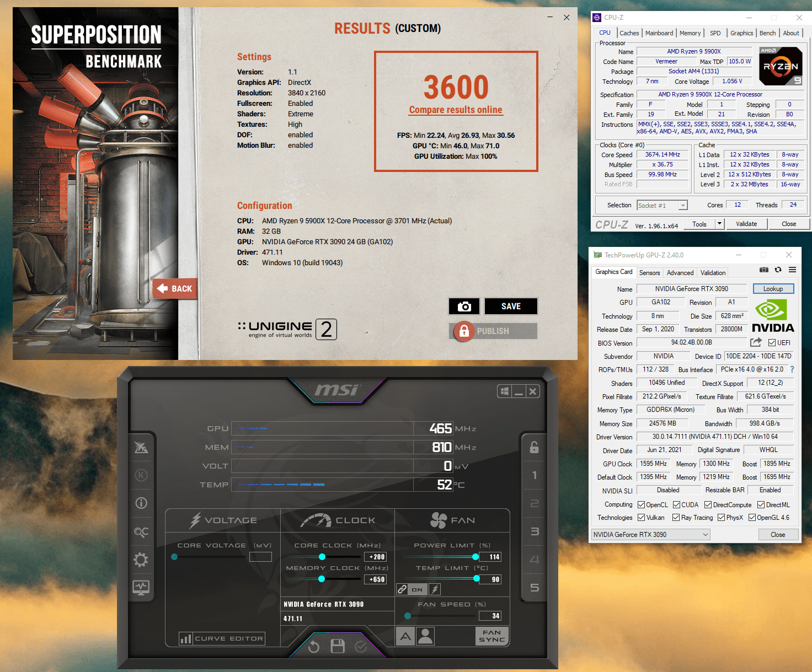Image resolution: width=812 pixels, height=672 pixels.
Task: Open the Kombustor icon in Afterburner's sidebar
Action: [141, 475]
